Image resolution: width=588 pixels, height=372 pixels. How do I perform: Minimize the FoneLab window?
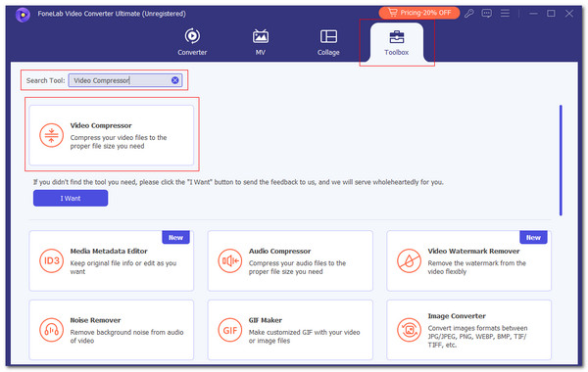click(533, 14)
